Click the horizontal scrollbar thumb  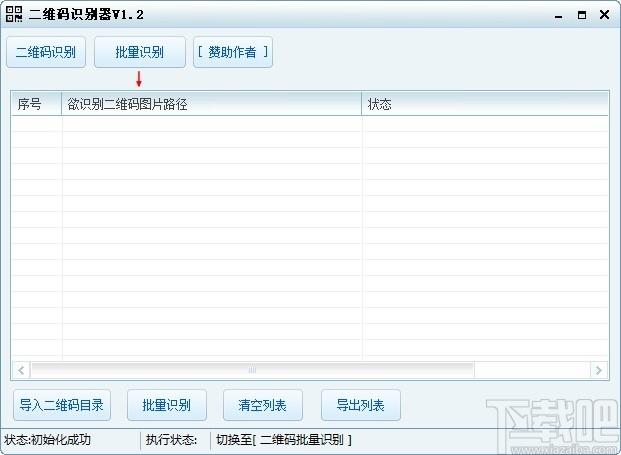click(252, 371)
